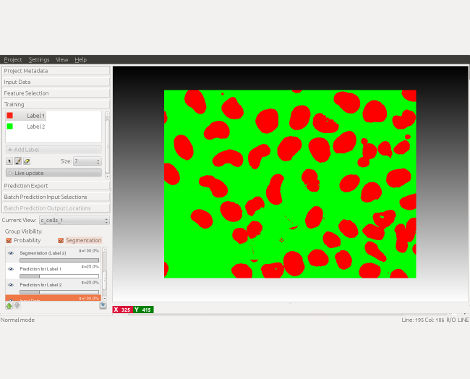Adjust Prediction for Label 2 opacity bar
This screenshot has height=379, width=470.
(x=59, y=292)
